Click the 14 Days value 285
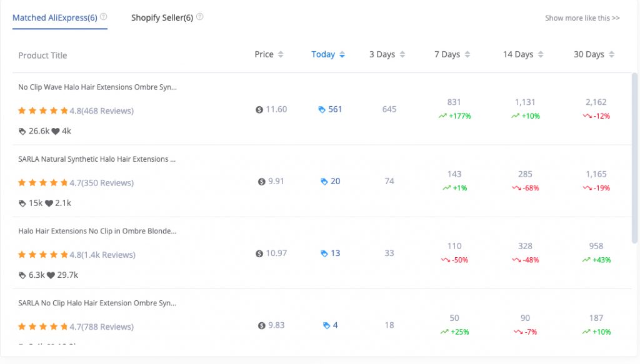This screenshot has width=640, height=364. click(x=525, y=174)
